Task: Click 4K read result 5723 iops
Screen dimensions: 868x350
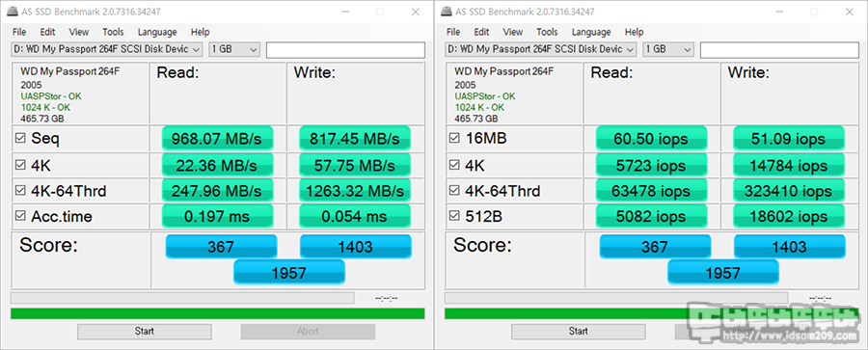Action: click(x=652, y=165)
